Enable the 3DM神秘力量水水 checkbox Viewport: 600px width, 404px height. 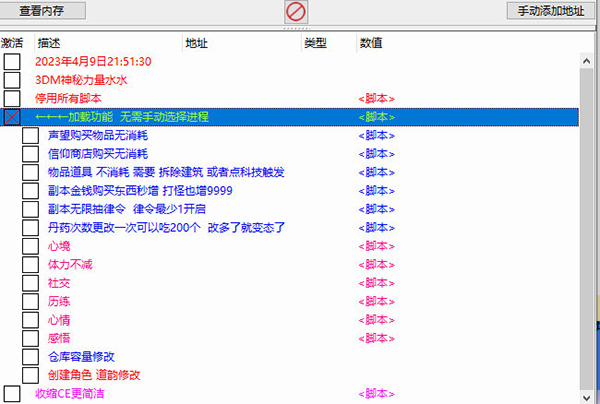pyautogui.click(x=12, y=80)
